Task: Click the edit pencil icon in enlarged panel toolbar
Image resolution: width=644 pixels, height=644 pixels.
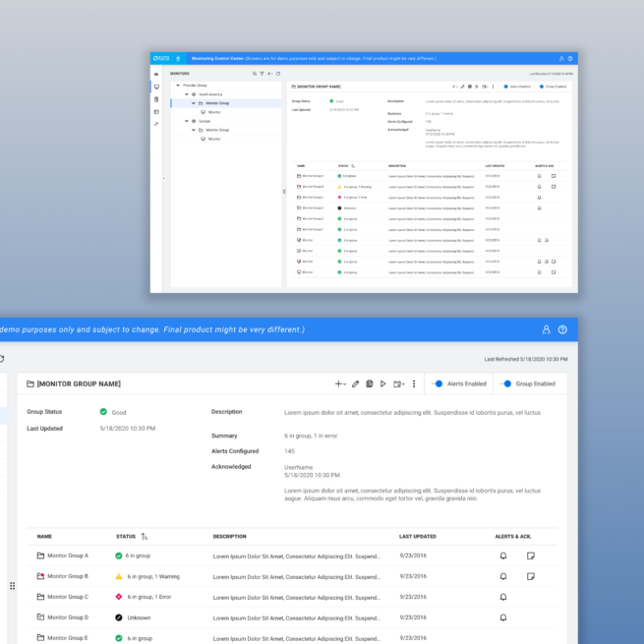Action: [355, 383]
